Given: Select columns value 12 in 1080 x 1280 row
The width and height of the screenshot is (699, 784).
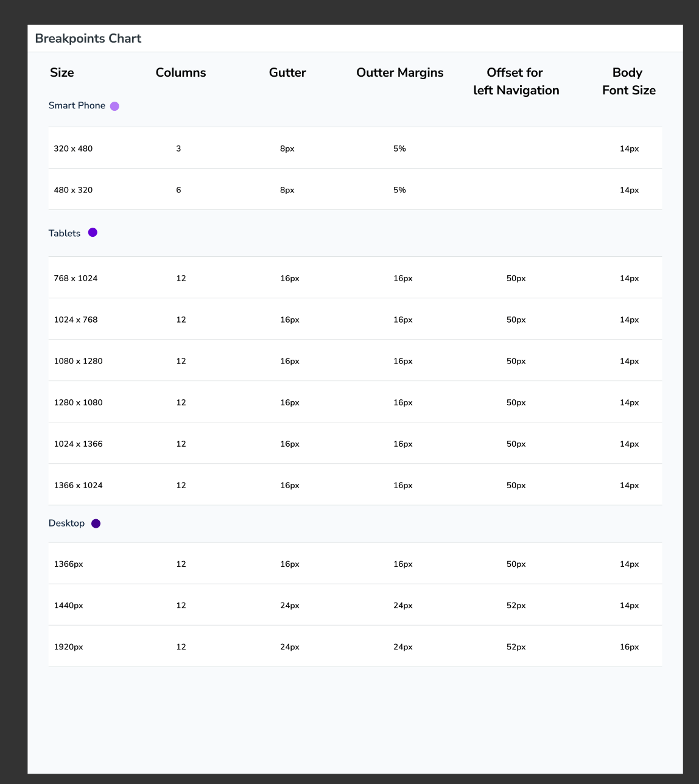Looking at the screenshot, I should 181,361.
